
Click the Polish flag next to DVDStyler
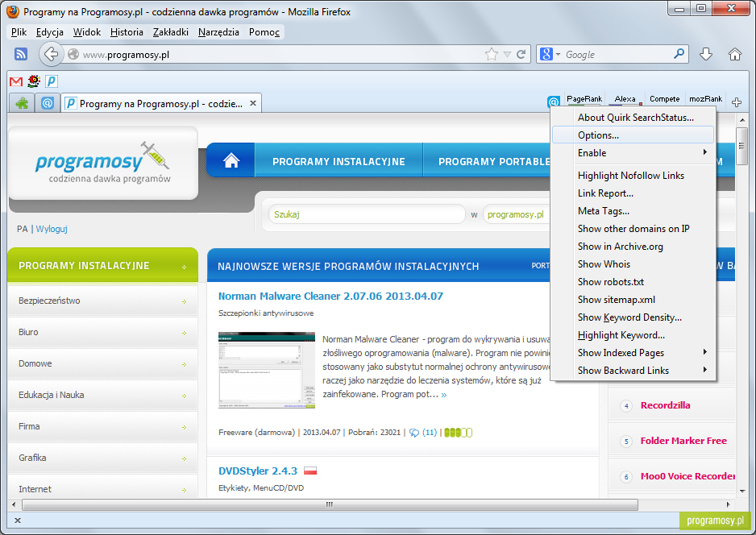310,471
